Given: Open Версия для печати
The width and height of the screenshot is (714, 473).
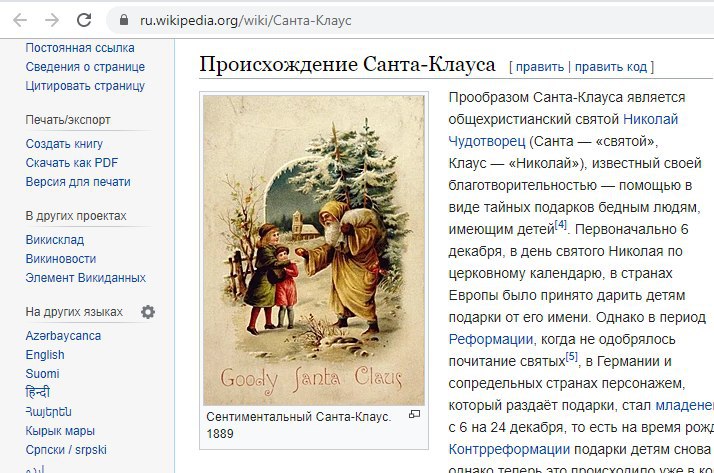Looking at the screenshot, I should (x=78, y=182).
